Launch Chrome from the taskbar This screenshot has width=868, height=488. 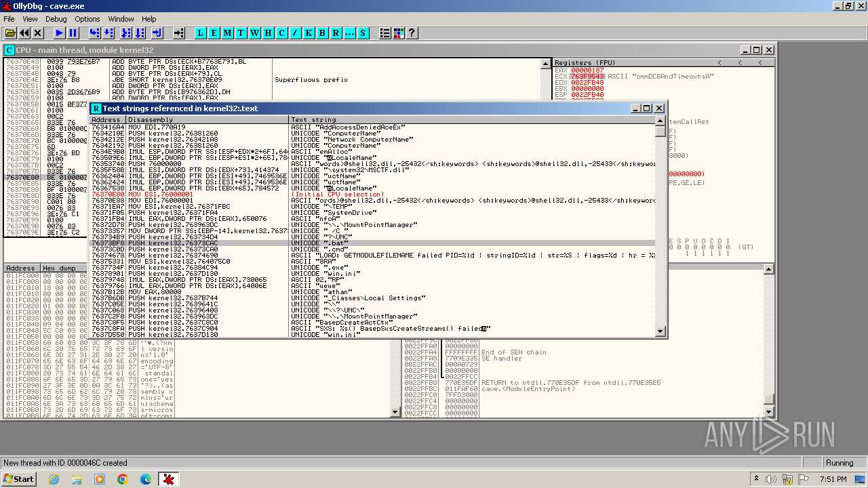tap(123, 479)
